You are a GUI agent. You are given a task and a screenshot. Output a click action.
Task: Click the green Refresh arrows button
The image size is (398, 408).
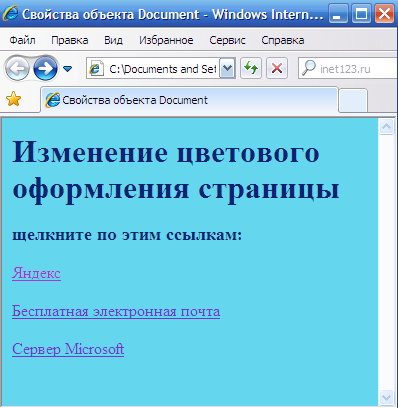251,69
